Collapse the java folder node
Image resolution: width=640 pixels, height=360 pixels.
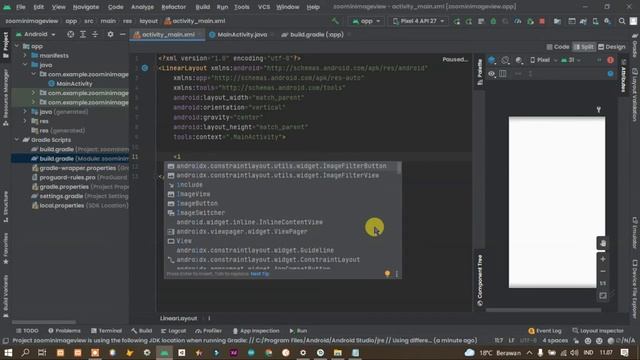point(25,65)
